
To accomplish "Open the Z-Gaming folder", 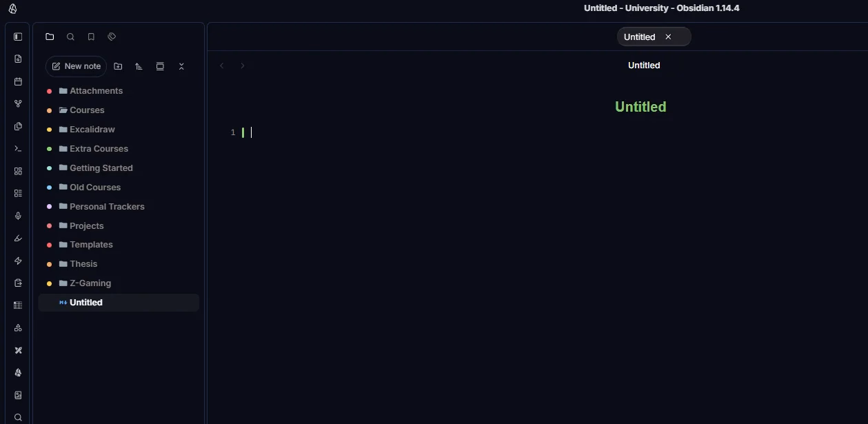I will 119,283.
